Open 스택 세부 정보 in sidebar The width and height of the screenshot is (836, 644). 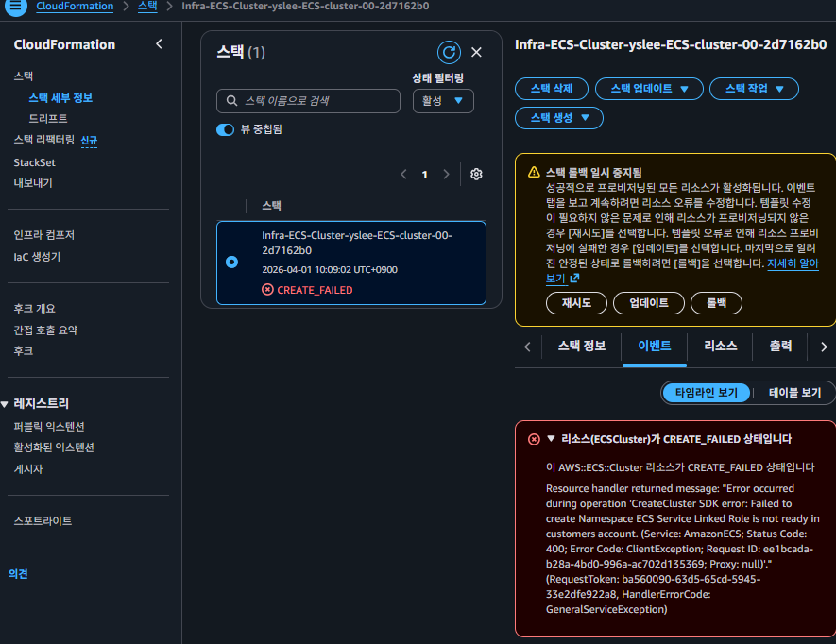[x=60, y=98]
